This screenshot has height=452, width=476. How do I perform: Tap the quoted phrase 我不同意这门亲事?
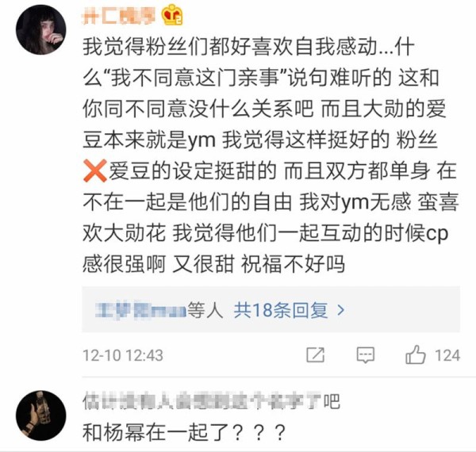[x=195, y=79]
